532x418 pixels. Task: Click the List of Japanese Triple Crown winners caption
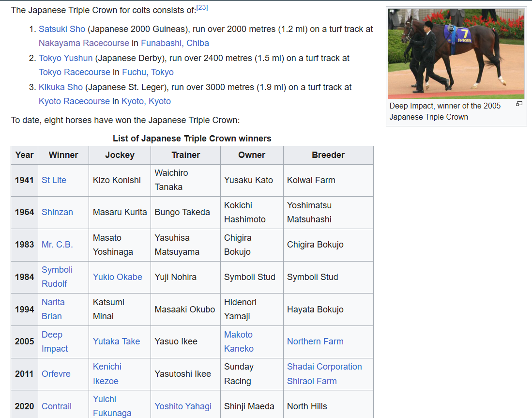point(192,139)
